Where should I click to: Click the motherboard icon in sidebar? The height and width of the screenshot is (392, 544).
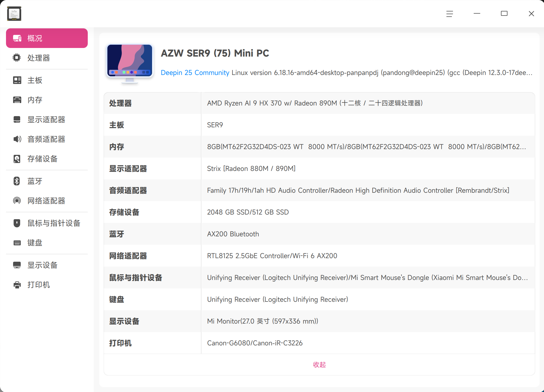tap(17, 80)
